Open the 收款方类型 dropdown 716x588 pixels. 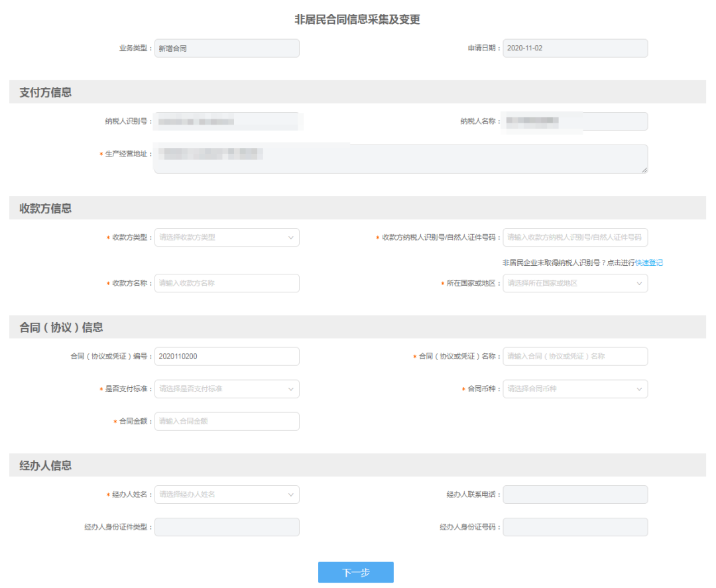227,237
